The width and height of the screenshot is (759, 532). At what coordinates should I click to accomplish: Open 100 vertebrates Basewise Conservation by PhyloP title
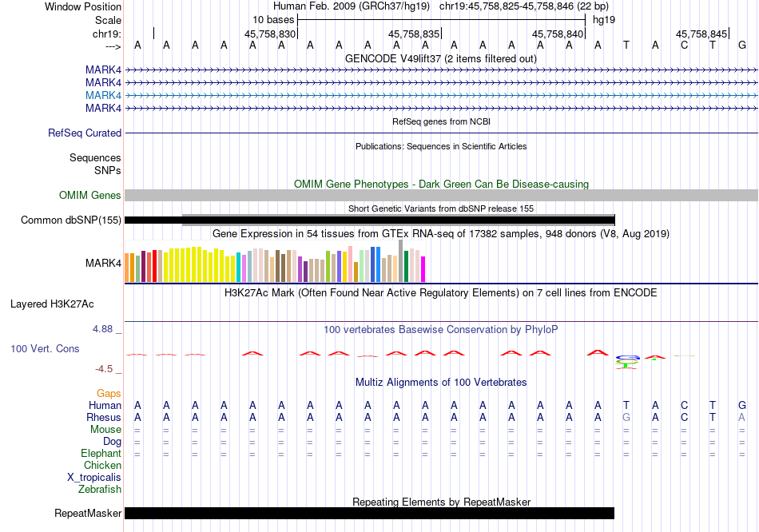(441, 330)
